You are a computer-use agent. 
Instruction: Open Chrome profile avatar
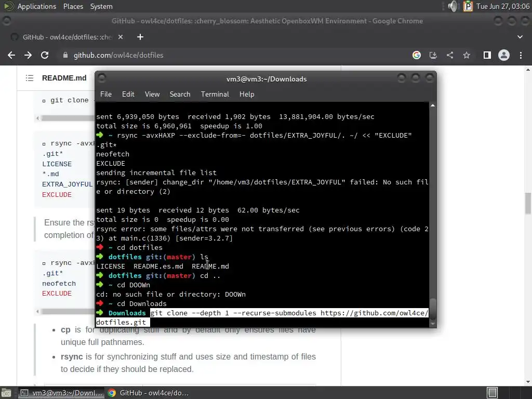(x=504, y=55)
